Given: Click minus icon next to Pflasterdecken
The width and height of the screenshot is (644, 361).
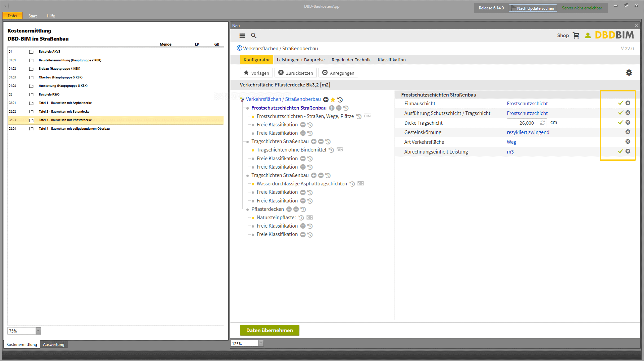Looking at the screenshot, I should [296, 209].
